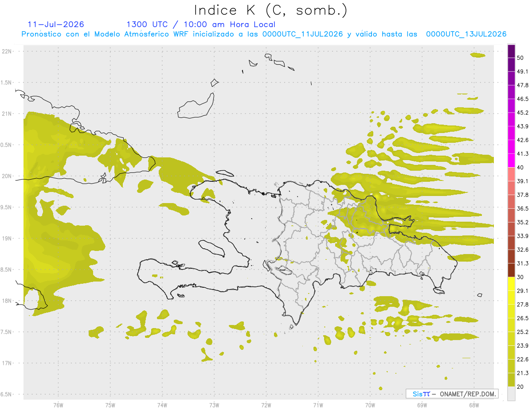Click the "0.5N" latitude label
Screen dimensions: 532x411
(7, 145)
